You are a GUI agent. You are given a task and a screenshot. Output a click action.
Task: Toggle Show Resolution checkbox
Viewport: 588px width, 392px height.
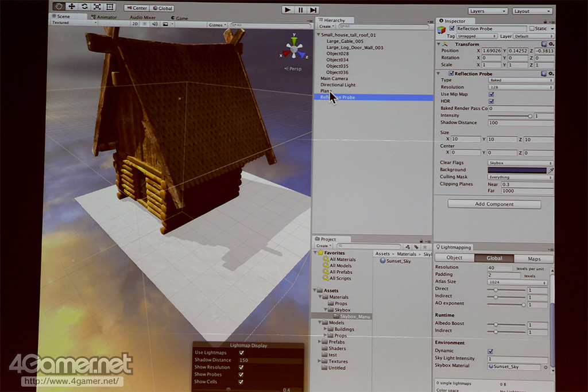point(241,367)
